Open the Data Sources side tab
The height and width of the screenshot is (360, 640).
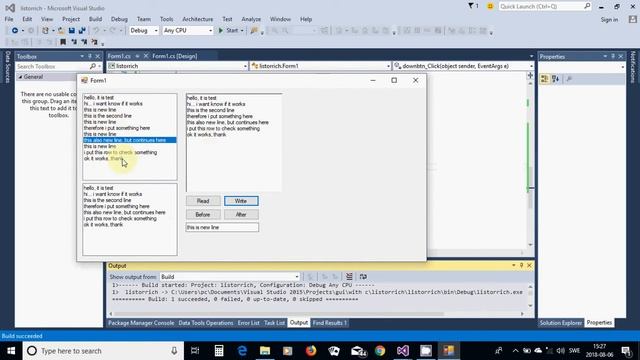pyautogui.click(x=7, y=67)
